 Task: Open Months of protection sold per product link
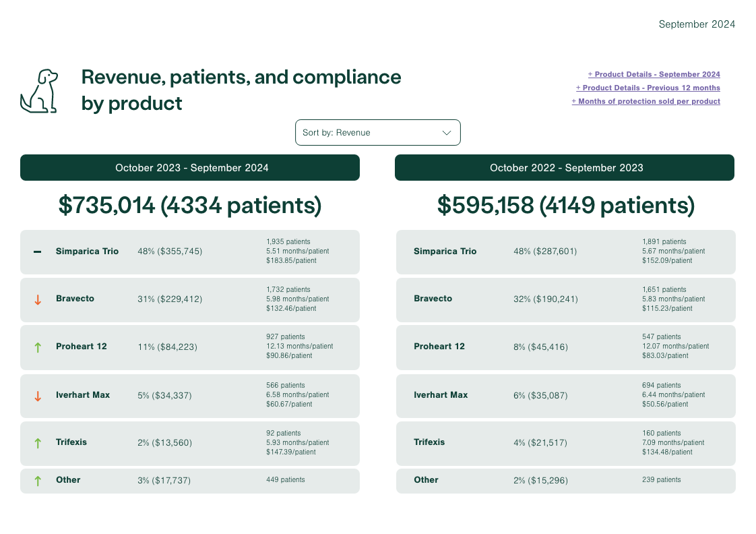(646, 101)
